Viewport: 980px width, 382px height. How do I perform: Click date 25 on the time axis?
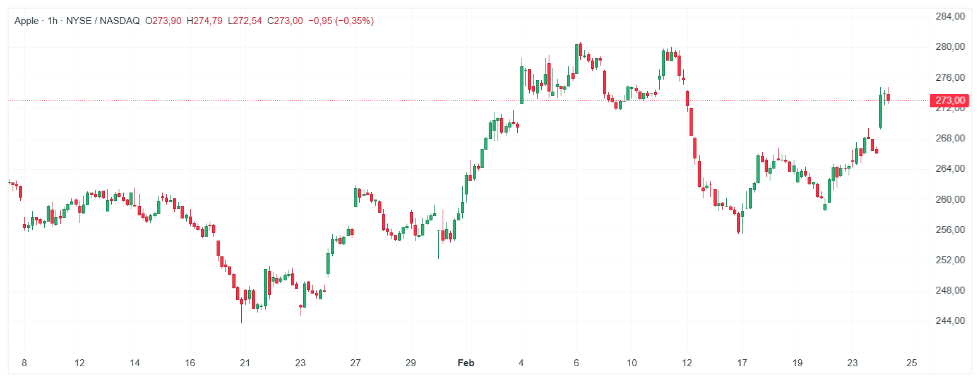click(911, 363)
